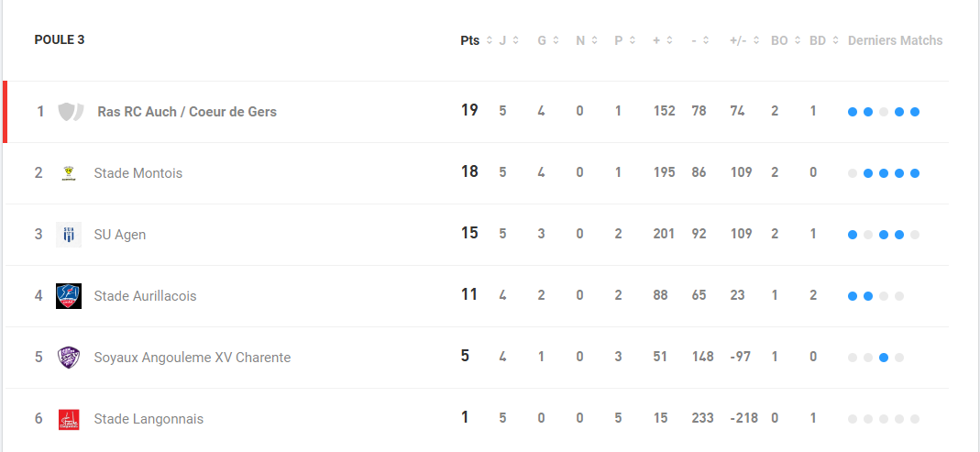The image size is (980, 452).
Task: Click Ras RC Auch's most recent match dot
Action: point(914,112)
